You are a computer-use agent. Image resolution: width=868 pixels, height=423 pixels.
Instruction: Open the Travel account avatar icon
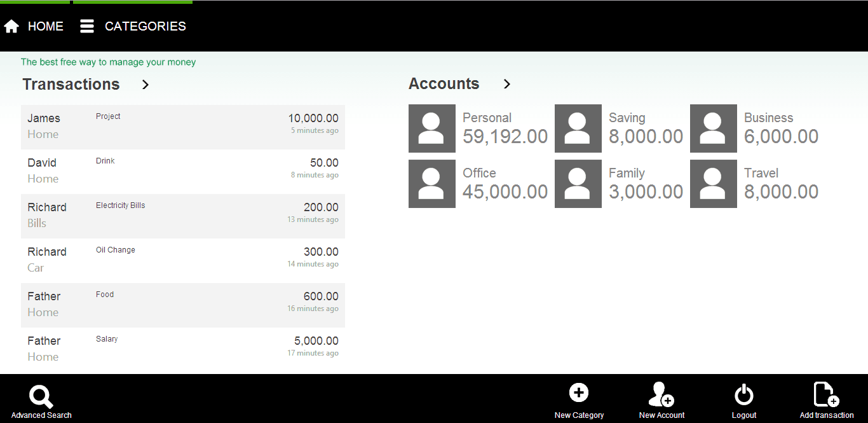(714, 184)
